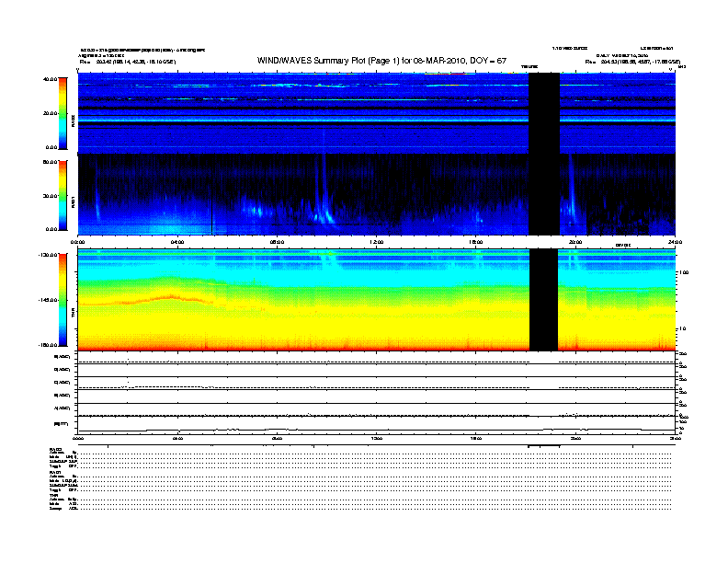
Task: Click the black data gap in RAD2 spectrogram
Action: [x=544, y=113]
